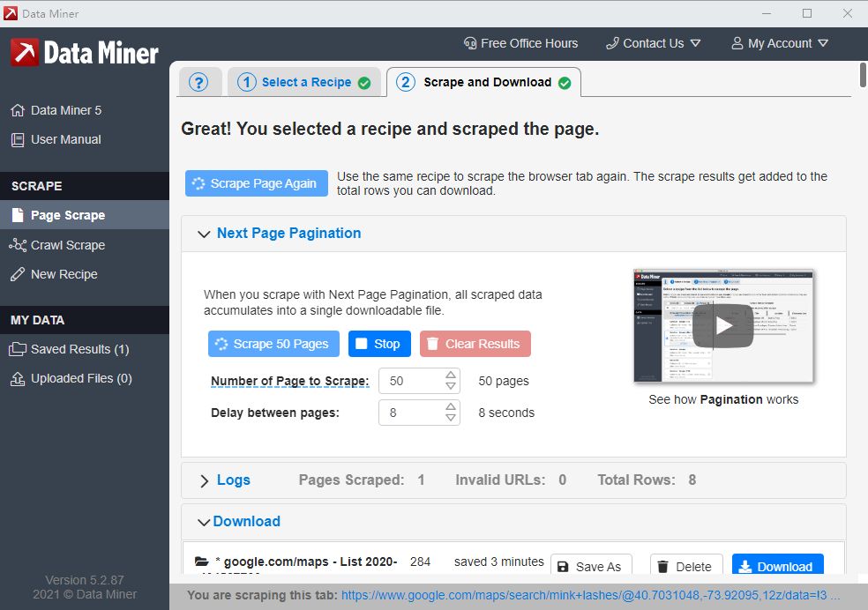
Task: Delete the google.com/maps saved file
Action: coord(686,565)
